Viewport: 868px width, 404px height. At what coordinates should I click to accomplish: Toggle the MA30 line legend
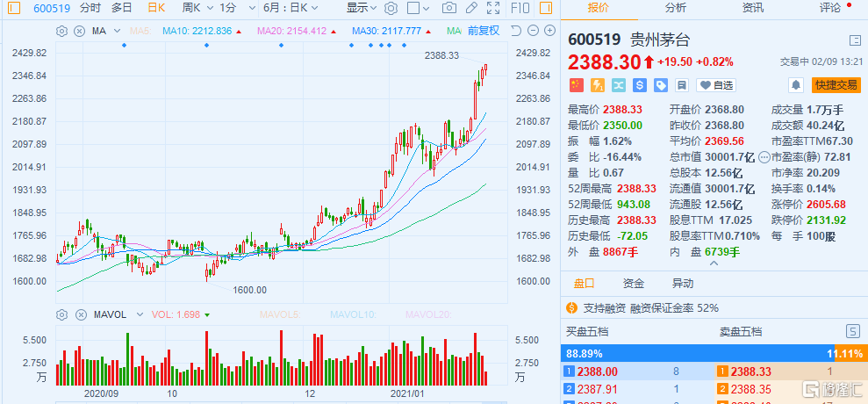point(391,31)
